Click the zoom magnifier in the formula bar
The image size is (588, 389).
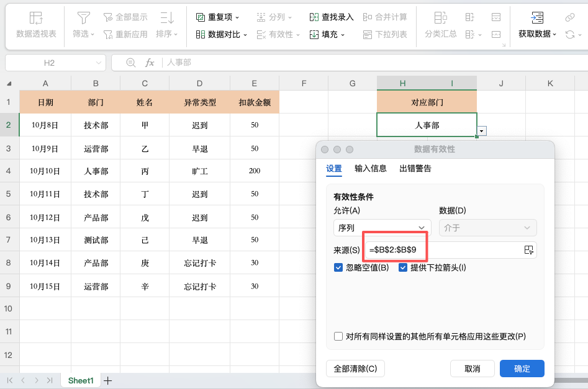130,63
